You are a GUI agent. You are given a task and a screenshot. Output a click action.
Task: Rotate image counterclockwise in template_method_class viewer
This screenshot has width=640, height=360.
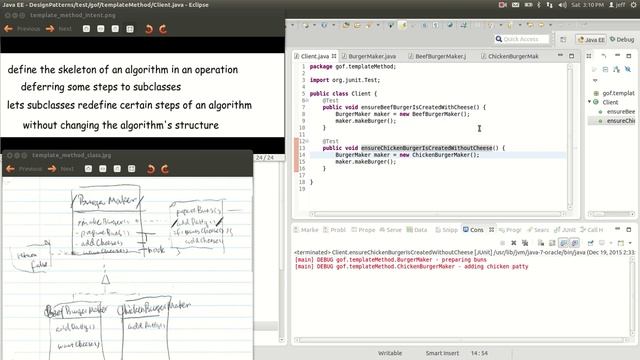151,169
